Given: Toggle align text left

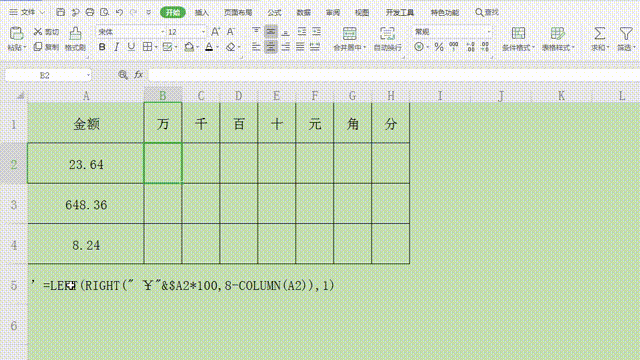Looking at the screenshot, I should [x=256, y=47].
